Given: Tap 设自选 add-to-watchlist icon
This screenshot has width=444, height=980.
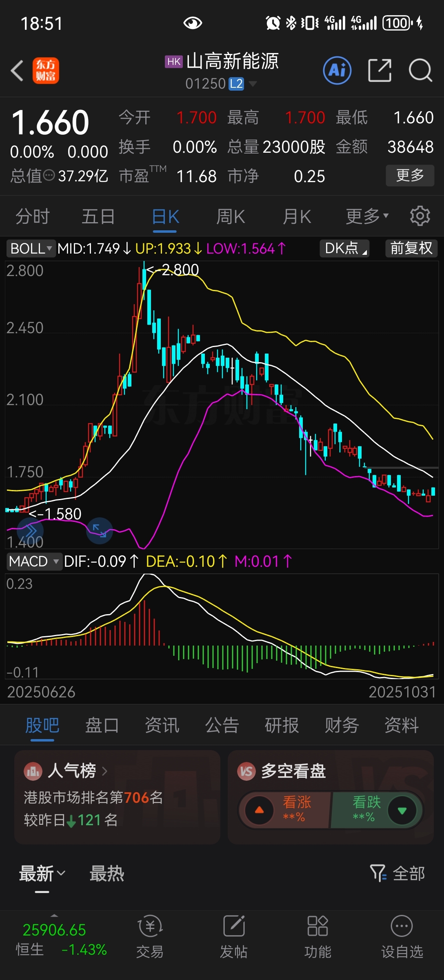Looking at the screenshot, I should (402, 926).
